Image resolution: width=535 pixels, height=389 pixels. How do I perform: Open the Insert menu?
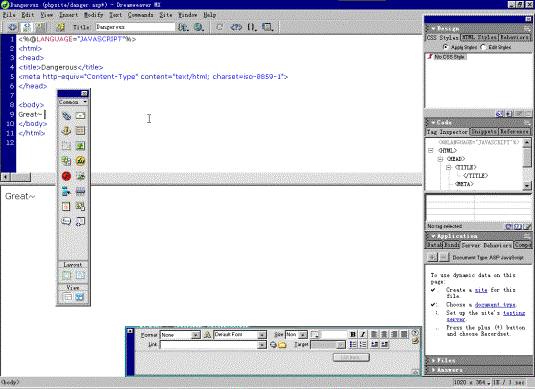[69, 15]
